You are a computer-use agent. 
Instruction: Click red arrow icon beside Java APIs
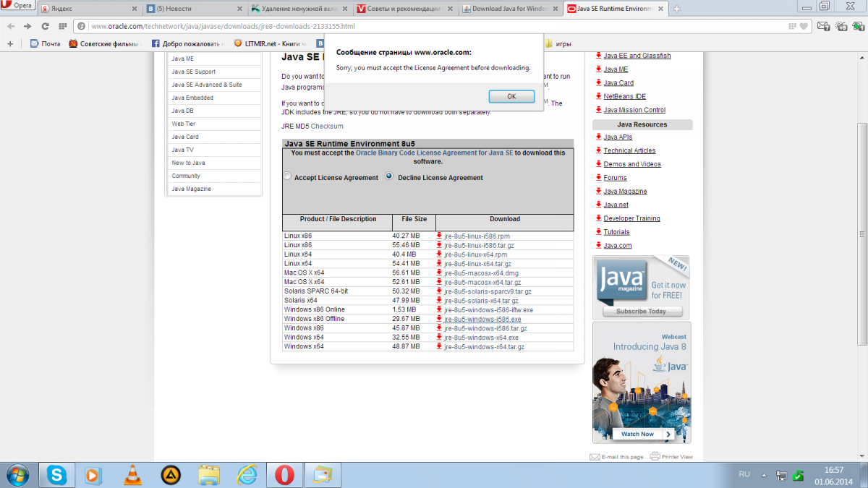(x=599, y=137)
